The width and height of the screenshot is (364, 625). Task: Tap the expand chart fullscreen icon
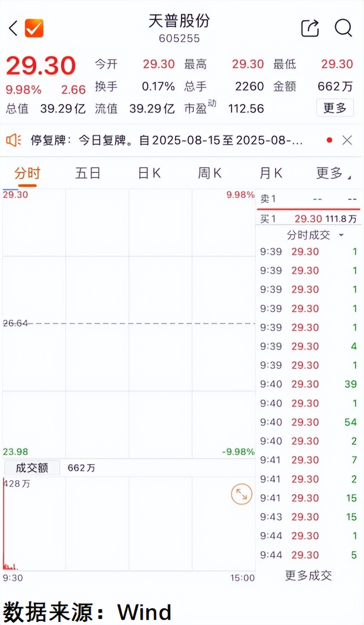pyautogui.click(x=242, y=495)
